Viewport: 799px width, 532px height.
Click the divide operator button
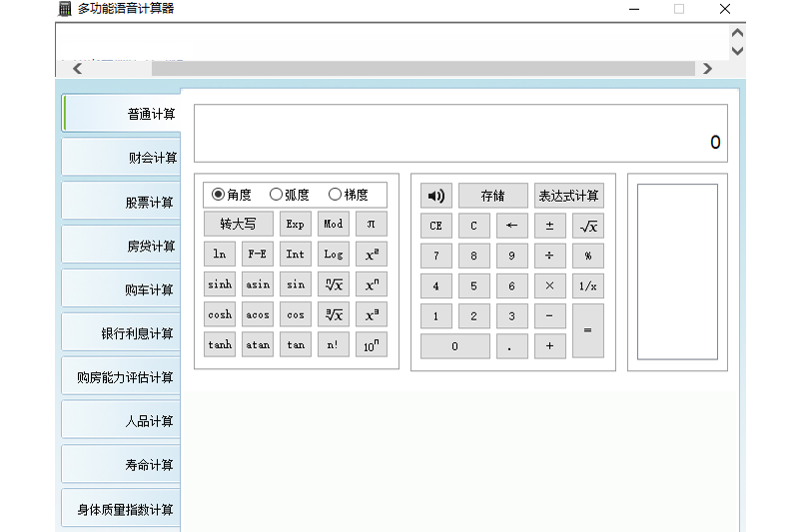[550, 256]
